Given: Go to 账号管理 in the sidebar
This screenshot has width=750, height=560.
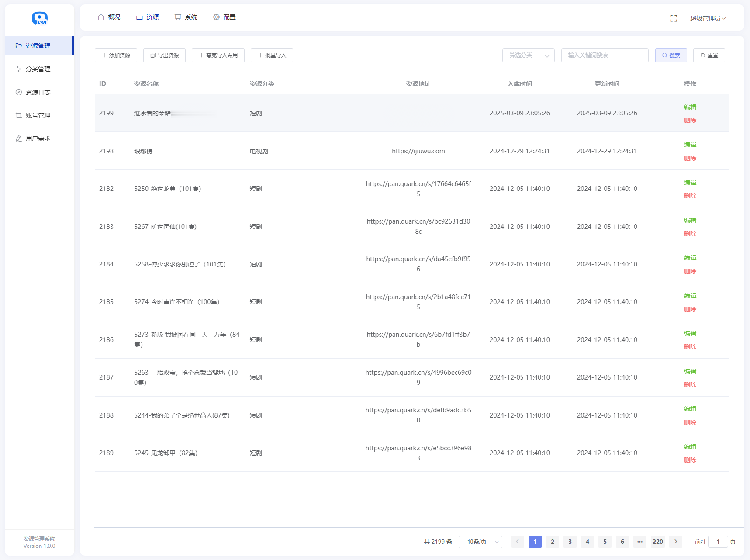Looking at the screenshot, I should pos(38,115).
